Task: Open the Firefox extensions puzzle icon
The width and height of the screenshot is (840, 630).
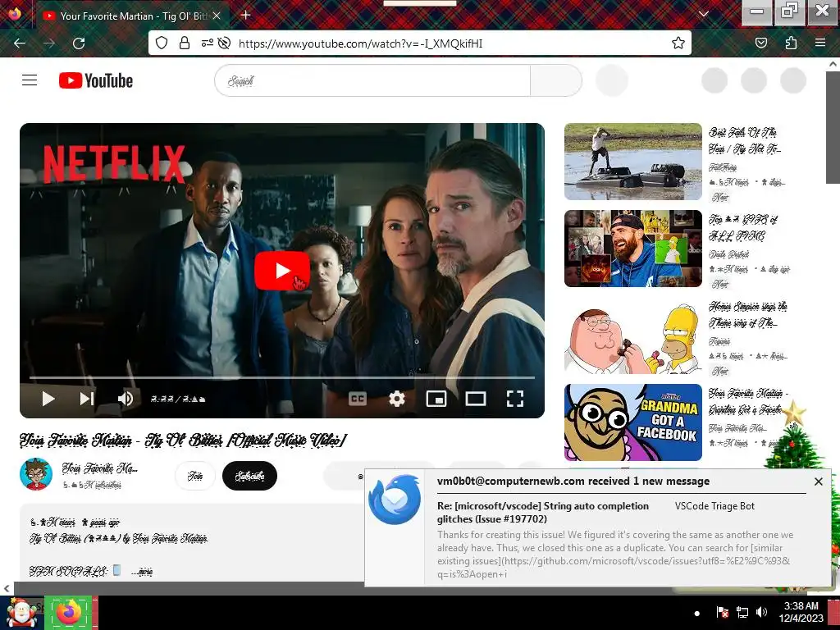Action: click(791, 43)
